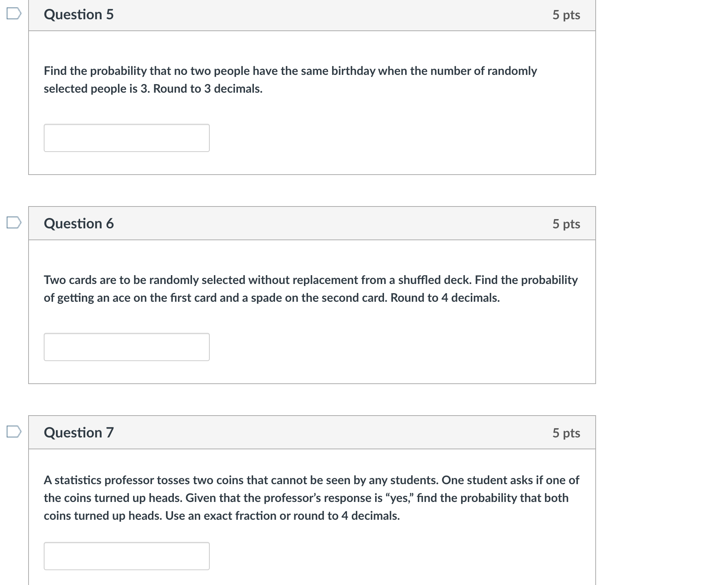The width and height of the screenshot is (728, 585).
Task: Click the Question 6 heading
Action: click(x=79, y=224)
